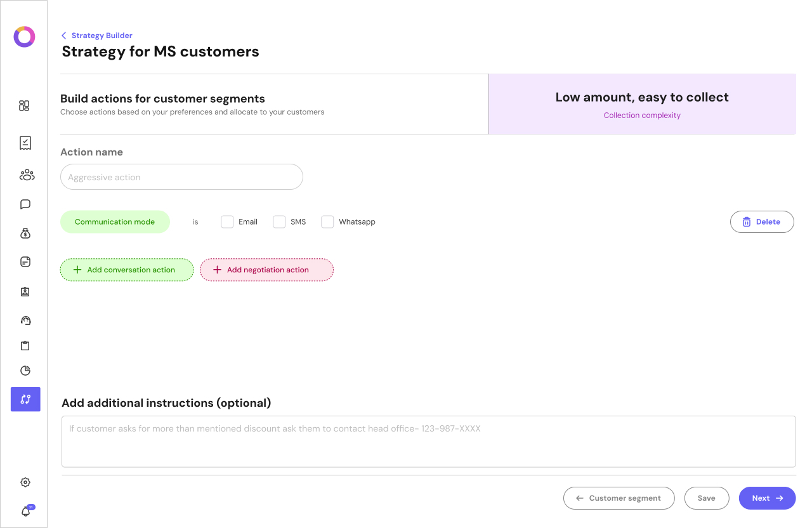Image resolution: width=812 pixels, height=528 pixels.
Task: Select the pie chart analytics icon
Action: [x=25, y=370]
